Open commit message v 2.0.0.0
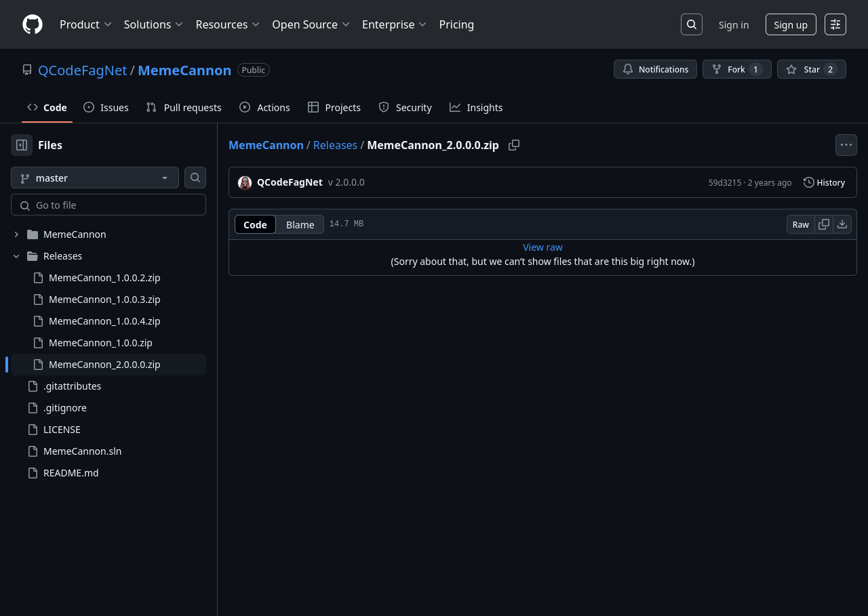Viewport: 868px width, 616px height. click(x=347, y=182)
